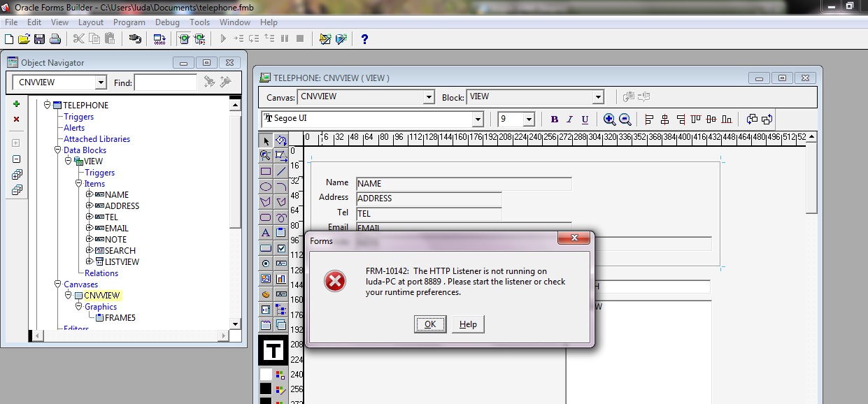Select the Checkbox item tool in palette
This screenshot has width=868, height=404.
pyautogui.click(x=281, y=248)
